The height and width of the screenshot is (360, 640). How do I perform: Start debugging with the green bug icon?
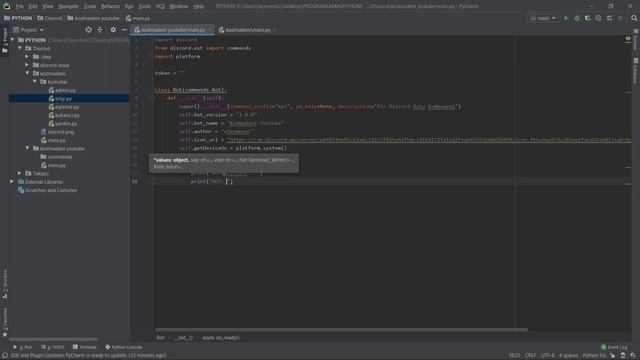(x=577, y=18)
